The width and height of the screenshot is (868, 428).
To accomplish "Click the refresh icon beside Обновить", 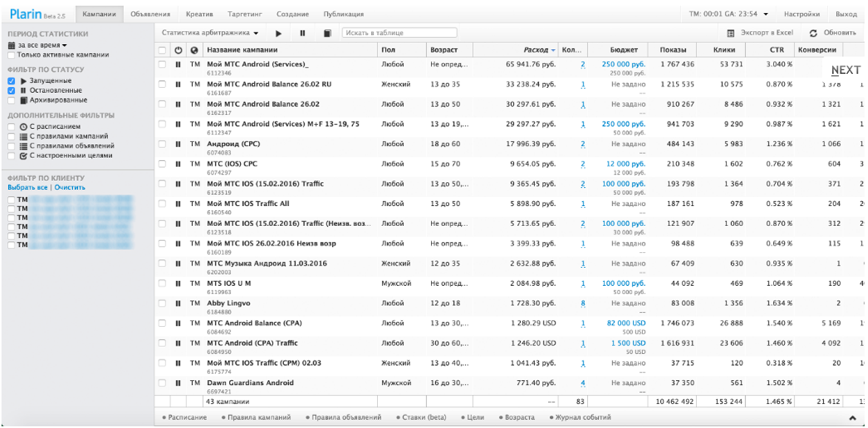I will tap(813, 33).
